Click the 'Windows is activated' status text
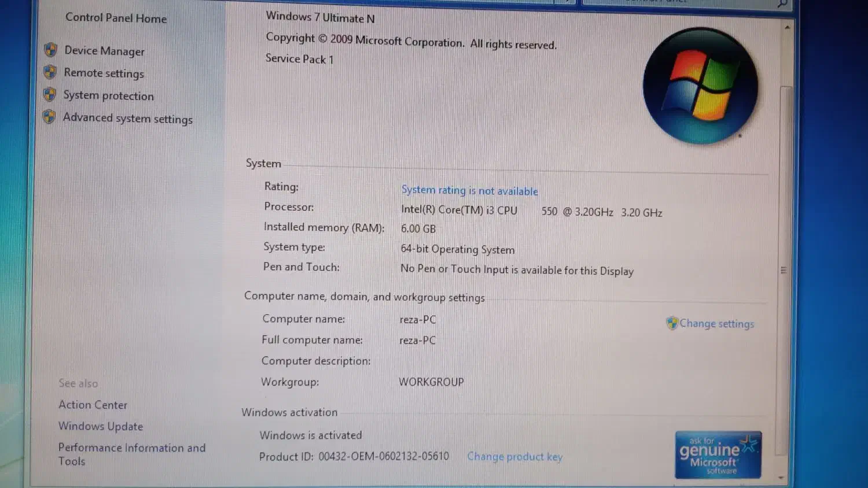This screenshot has width=868, height=488. click(x=311, y=435)
